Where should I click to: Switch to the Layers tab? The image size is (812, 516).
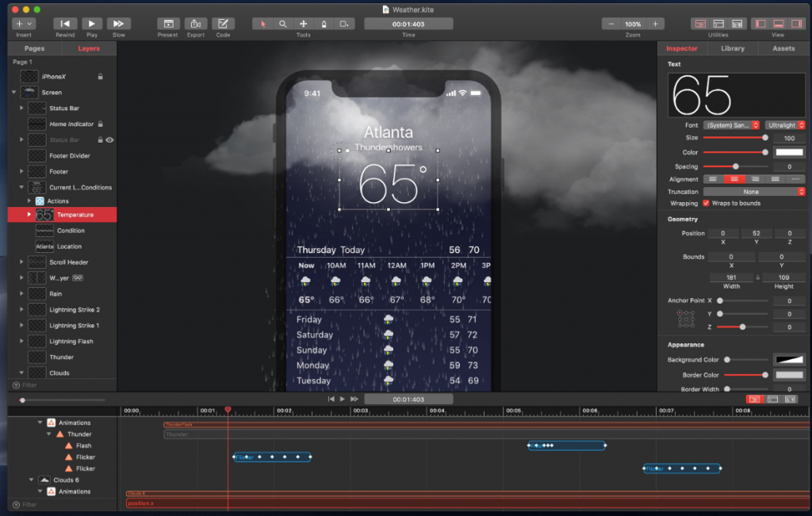(x=89, y=48)
